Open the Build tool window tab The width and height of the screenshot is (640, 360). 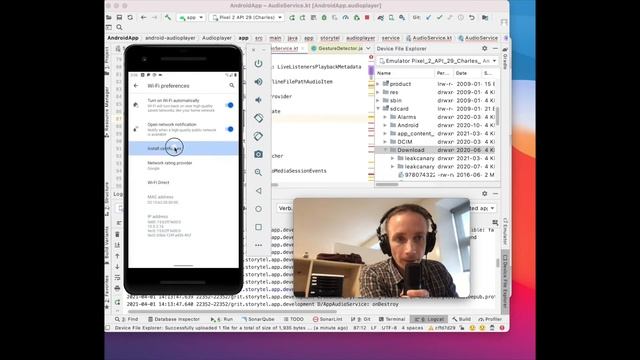pyautogui.click(x=462, y=319)
